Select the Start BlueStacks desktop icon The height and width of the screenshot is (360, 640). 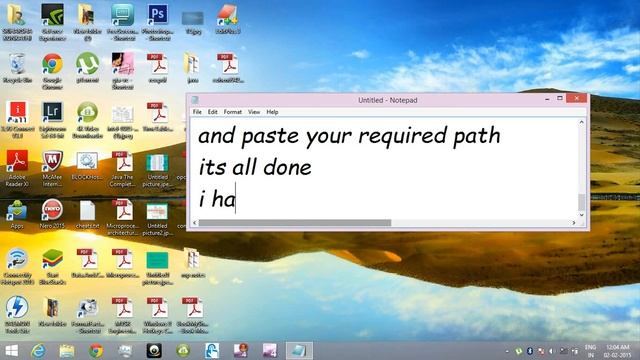coord(52,266)
